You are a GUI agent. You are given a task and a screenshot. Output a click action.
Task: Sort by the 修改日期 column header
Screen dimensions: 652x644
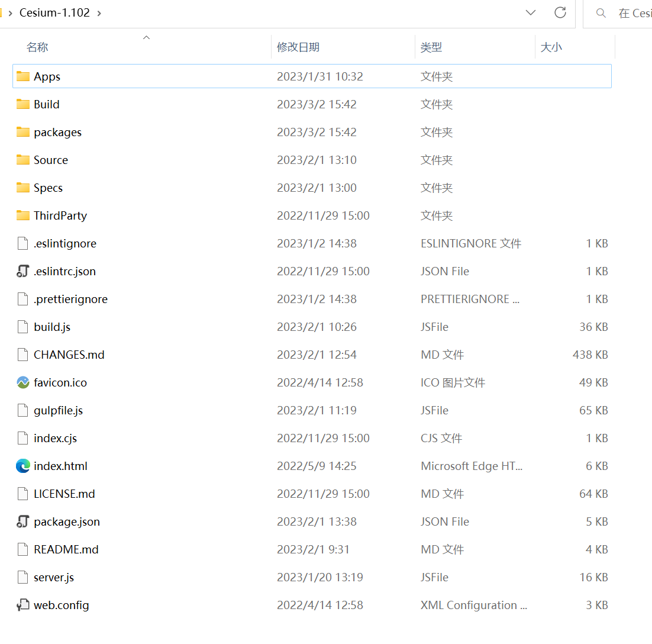coord(298,47)
